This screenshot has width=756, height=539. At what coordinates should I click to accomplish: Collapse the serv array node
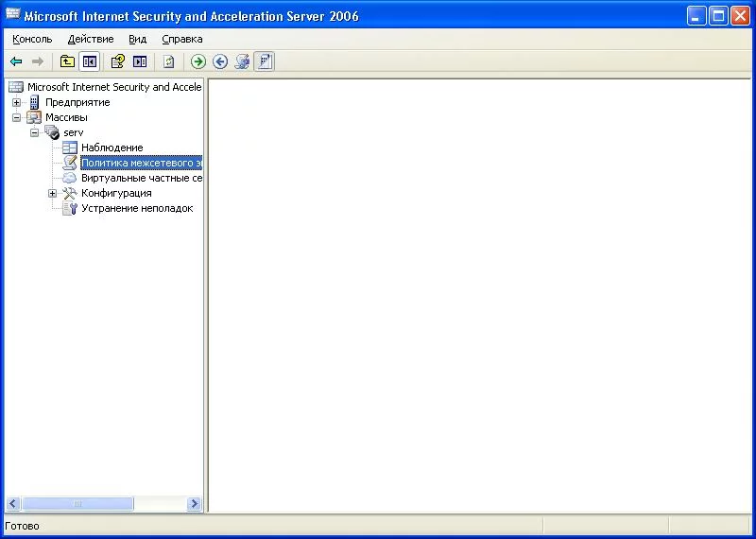(34, 132)
